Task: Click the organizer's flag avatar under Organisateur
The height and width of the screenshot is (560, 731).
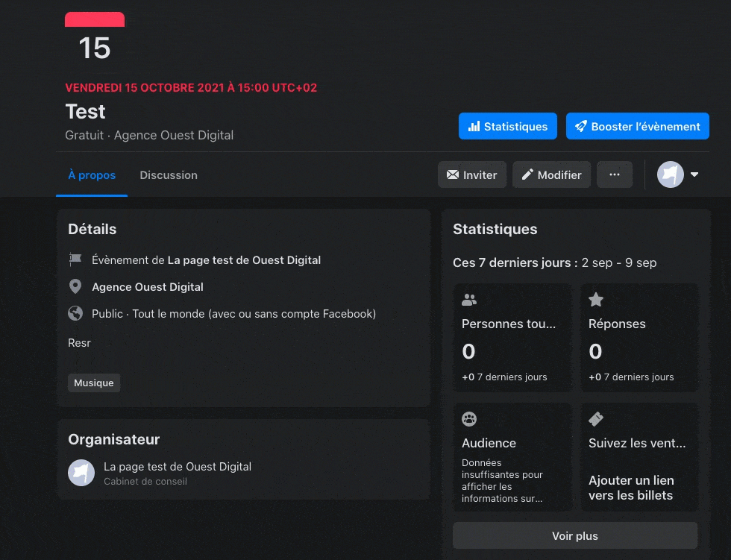Action: (81, 473)
